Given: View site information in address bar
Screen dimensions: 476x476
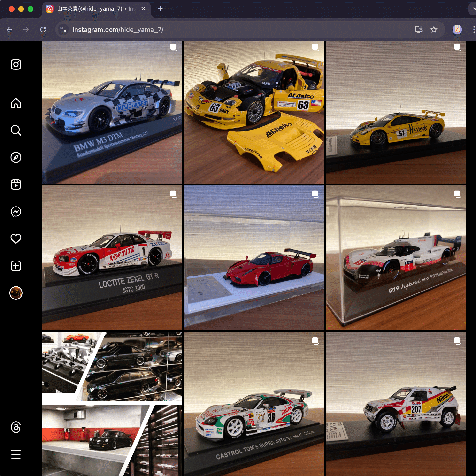Looking at the screenshot, I should (63, 30).
